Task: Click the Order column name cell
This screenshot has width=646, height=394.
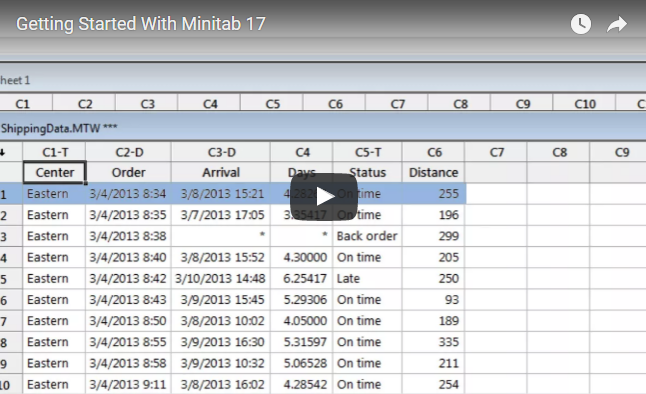Action: (x=129, y=172)
